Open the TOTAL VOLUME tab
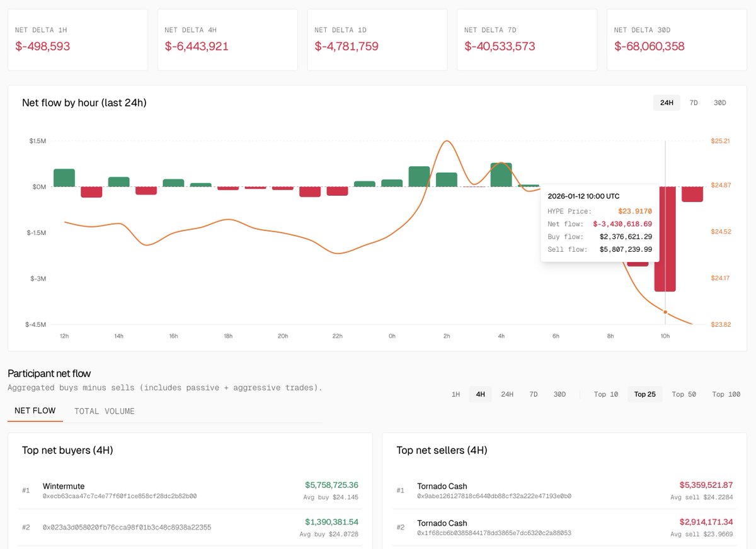The height and width of the screenshot is (549, 756). [105, 411]
